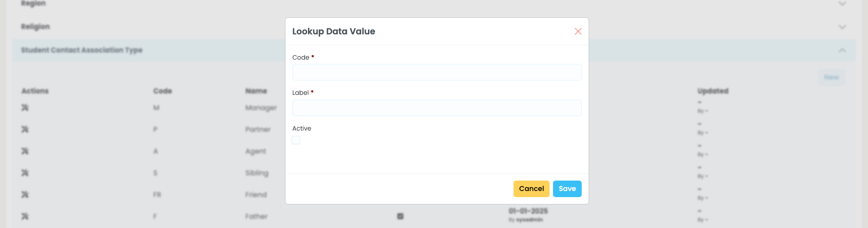
Task: Close the Lookup Data Value dialog
Action: 578,31
